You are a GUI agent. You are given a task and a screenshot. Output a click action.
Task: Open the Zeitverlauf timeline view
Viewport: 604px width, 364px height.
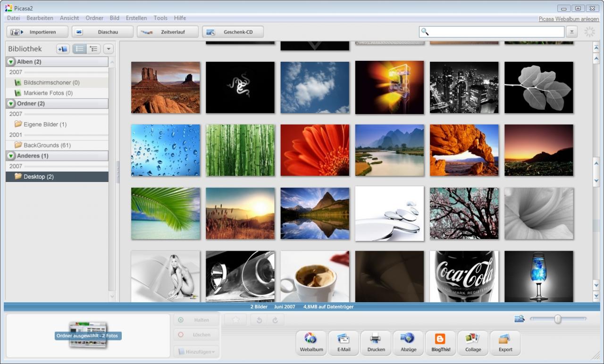[x=168, y=32]
